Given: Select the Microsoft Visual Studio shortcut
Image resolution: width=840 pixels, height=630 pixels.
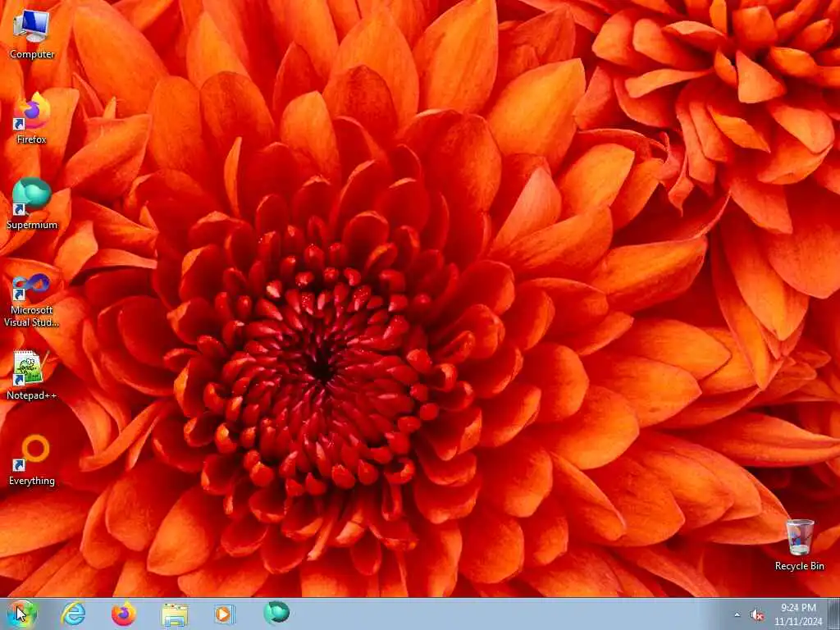Looking at the screenshot, I should tap(32, 300).
